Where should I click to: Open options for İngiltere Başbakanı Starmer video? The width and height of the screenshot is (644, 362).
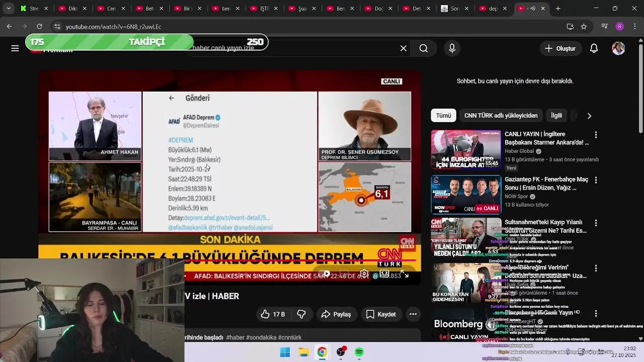[x=596, y=135]
